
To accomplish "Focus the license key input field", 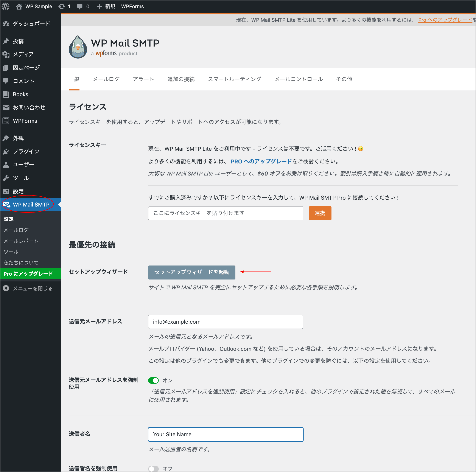I will pos(225,213).
